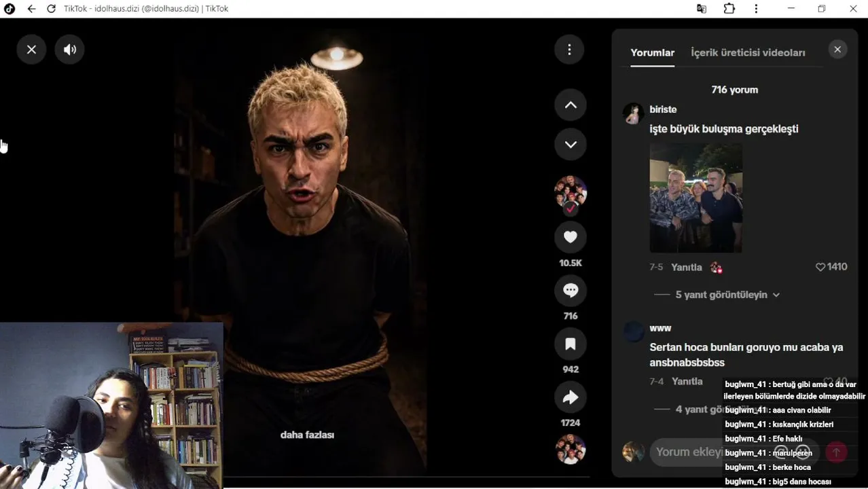Open the creator's profile avatar above the like button
This screenshot has width=868, height=489.
point(571,192)
